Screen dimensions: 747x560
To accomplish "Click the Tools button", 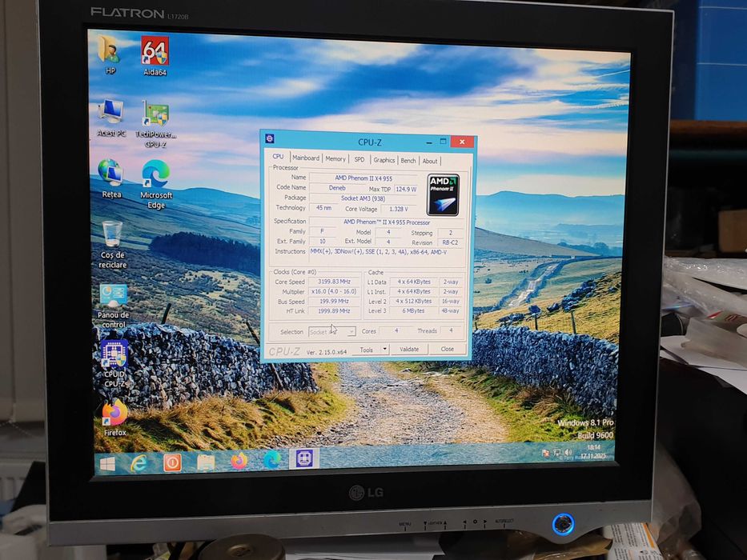I will click(367, 350).
